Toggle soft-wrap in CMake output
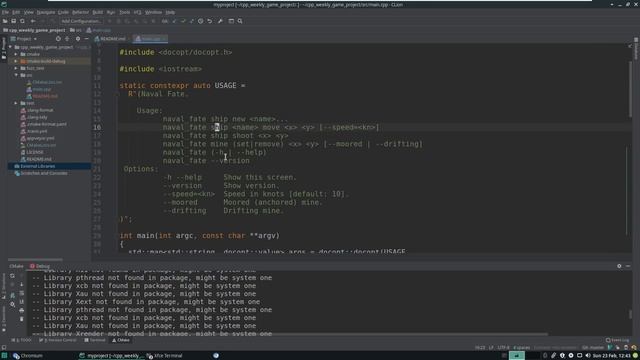The height and width of the screenshot is (360, 640). click(22, 293)
